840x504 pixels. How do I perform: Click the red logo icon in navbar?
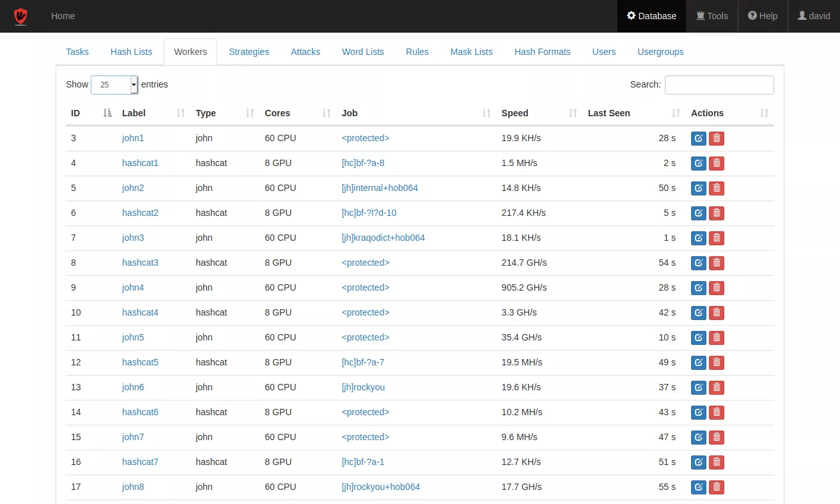point(20,16)
